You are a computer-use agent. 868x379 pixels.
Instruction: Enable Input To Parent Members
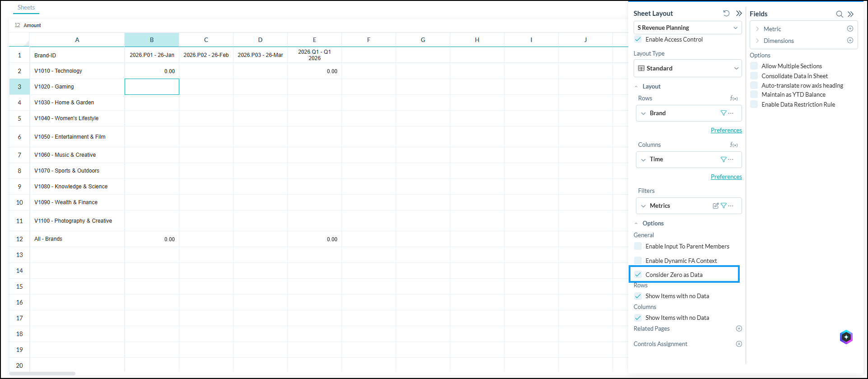click(638, 246)
